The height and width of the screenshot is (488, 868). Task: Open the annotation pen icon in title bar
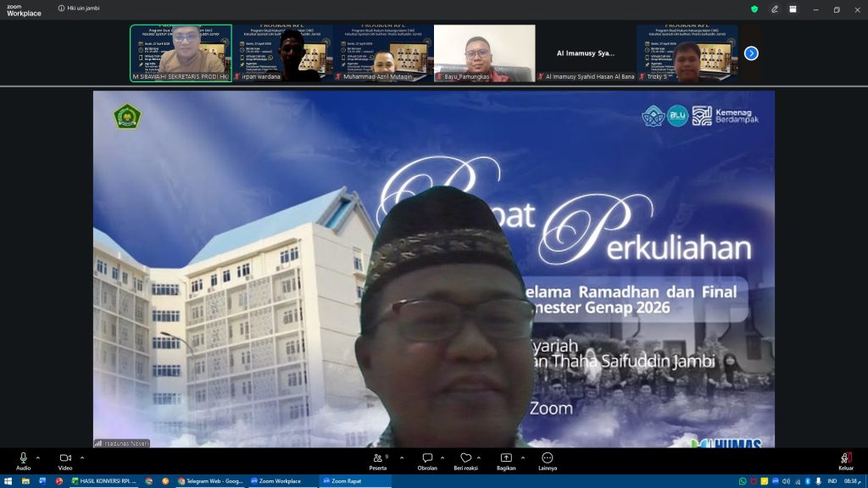click(x=774, y=9)
